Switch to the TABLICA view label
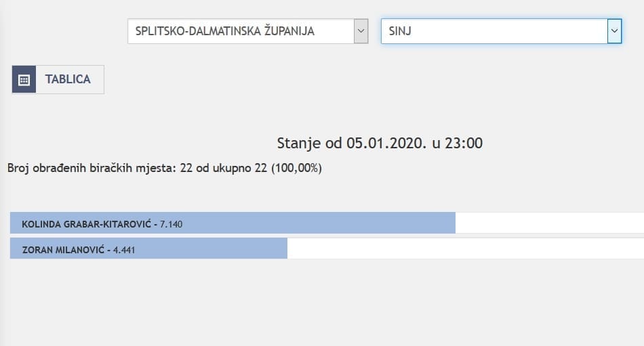The width and height of the screenshot is (644, 346). click(x=68, y=79)
